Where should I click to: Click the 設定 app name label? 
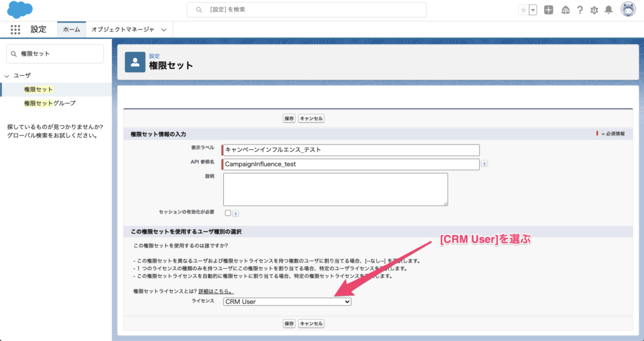[x=38, y=30]
